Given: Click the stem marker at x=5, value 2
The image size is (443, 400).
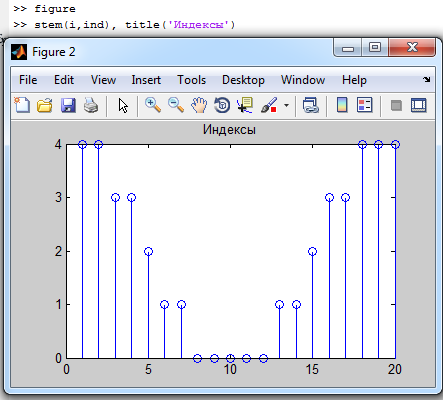Looking at the screenshot, I should (x=148, y=251).
